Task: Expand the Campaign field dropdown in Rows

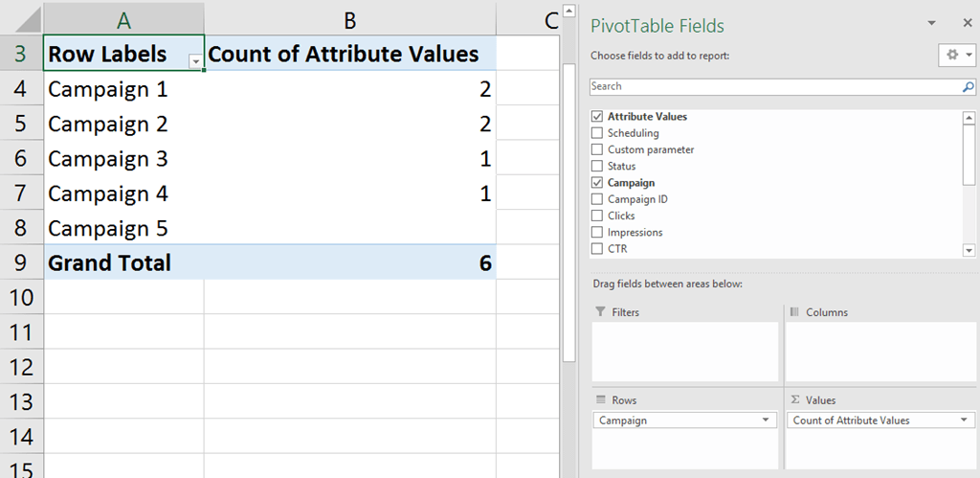Action: point(765,421)
